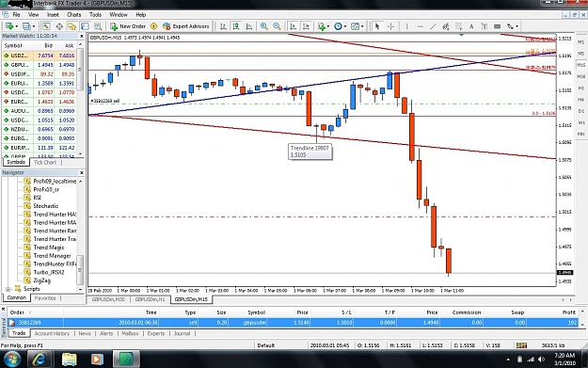Select Trend Magic indicator in Navigator
The width and height of the screenshot is (588, 368).
[49, 248]
